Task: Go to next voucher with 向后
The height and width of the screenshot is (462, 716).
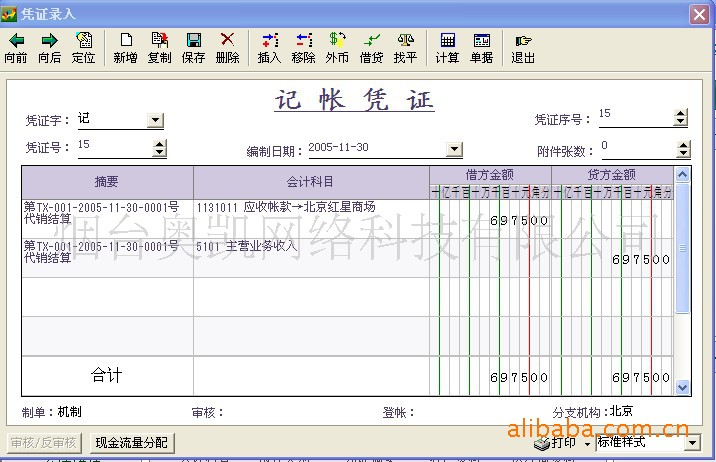Action: 49,48
